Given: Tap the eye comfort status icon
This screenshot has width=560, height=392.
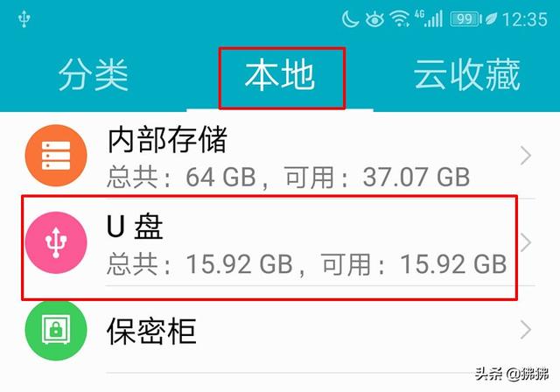Looking at the screenshot, I should coord(374,19).
